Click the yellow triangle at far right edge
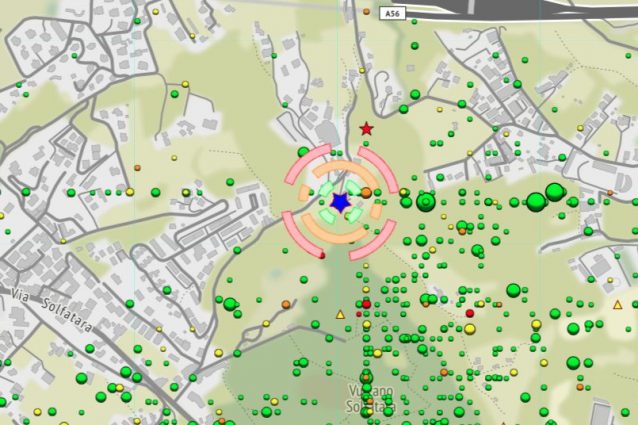The height and width of the screenshot is (425, 638). 618,304
